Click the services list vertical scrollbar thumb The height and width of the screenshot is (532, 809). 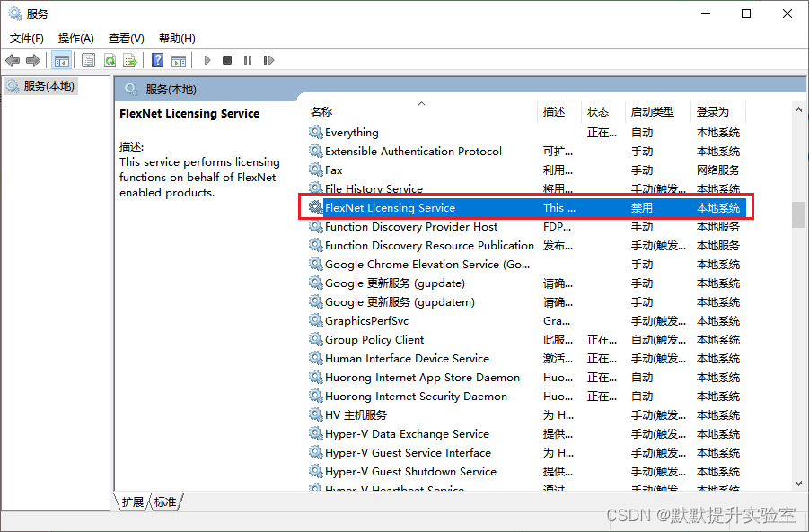[798, 215]
